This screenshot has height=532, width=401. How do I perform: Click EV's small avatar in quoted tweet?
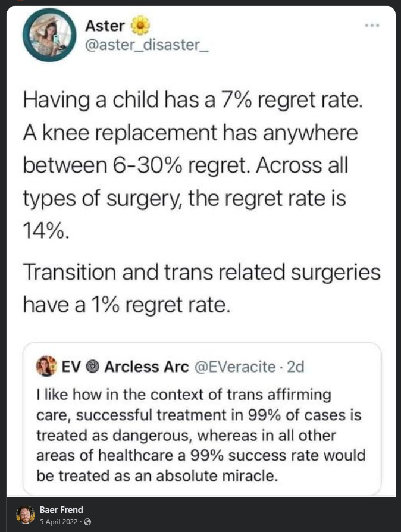[46, 366]
